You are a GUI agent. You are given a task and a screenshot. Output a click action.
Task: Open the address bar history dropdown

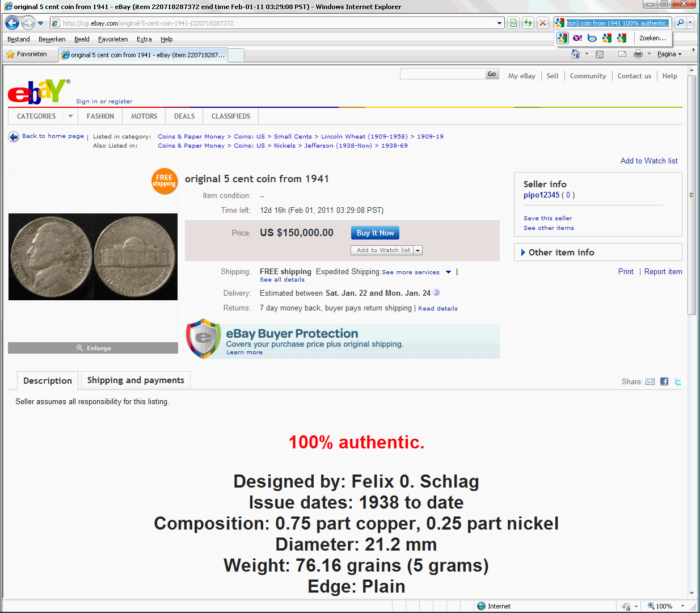coord(499,23)
